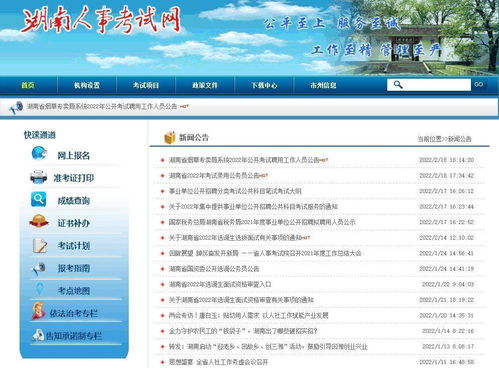The width and height of the screenshot is (499, 368).
Task: Open the 市州信息 navigation menu
Action: point(323,85)
